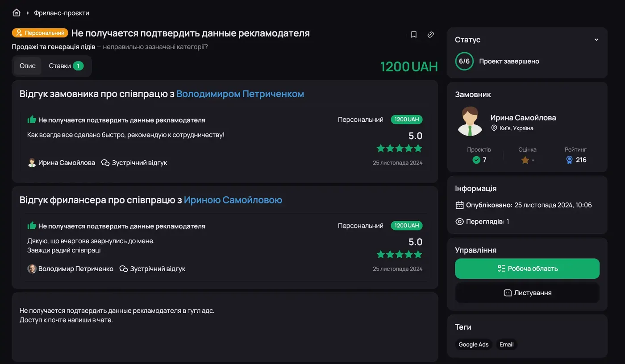Click the Зустрічний відгук link under Ирина's review

point(134,163)
